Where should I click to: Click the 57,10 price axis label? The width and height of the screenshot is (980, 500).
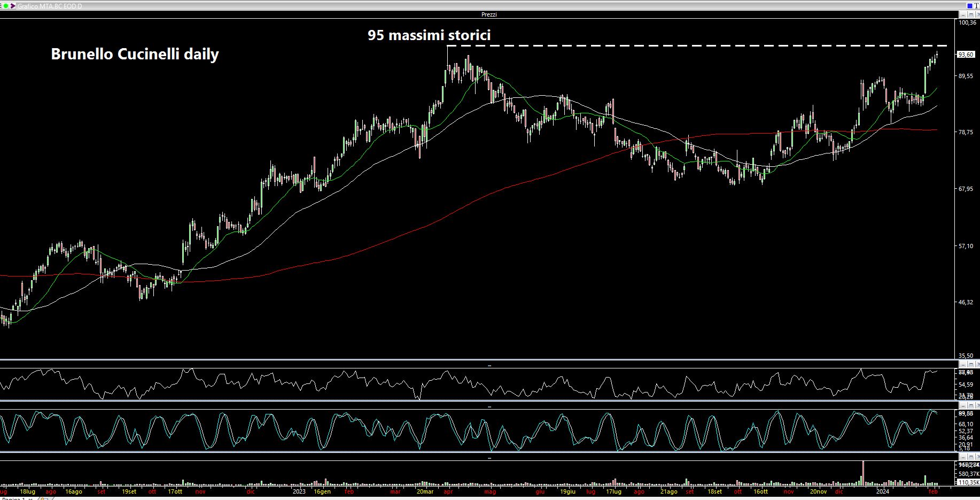point(966,246)
